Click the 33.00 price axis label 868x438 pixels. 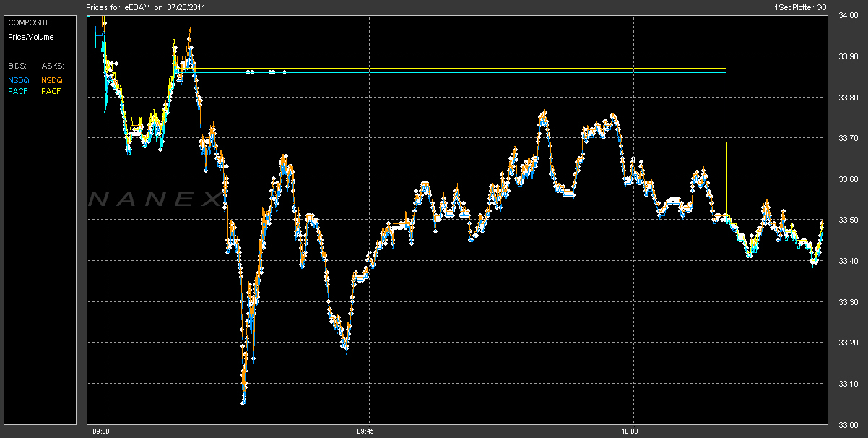[x=849, y=424]
